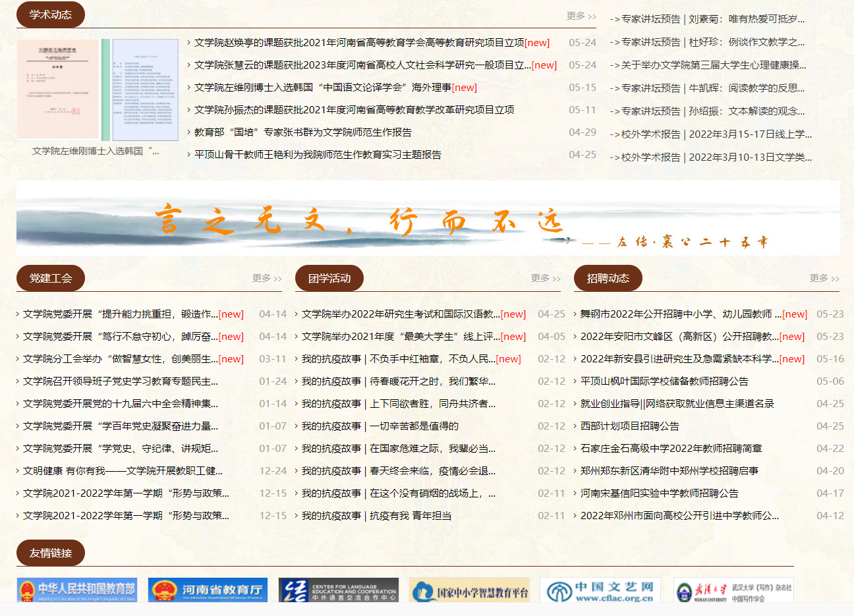
Task: Expand 更多 in 党建工会 section
Action: tap(266, 278)
